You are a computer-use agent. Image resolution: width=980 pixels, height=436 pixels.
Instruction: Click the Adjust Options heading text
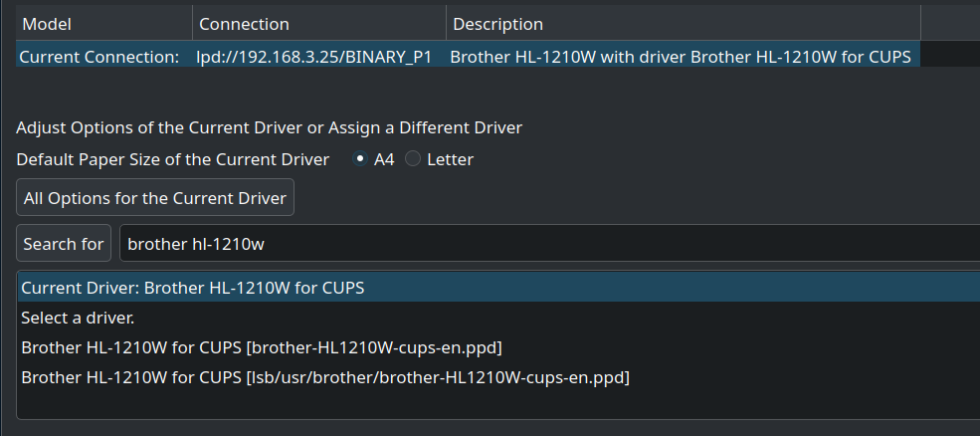coord(269,127)
